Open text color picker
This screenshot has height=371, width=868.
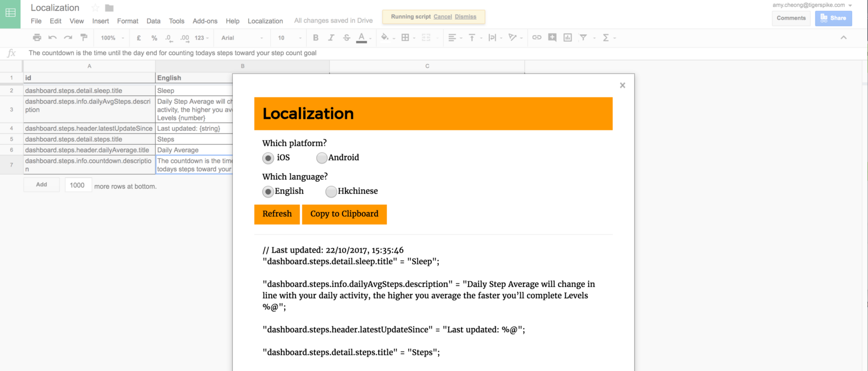(x=362, y=38)
